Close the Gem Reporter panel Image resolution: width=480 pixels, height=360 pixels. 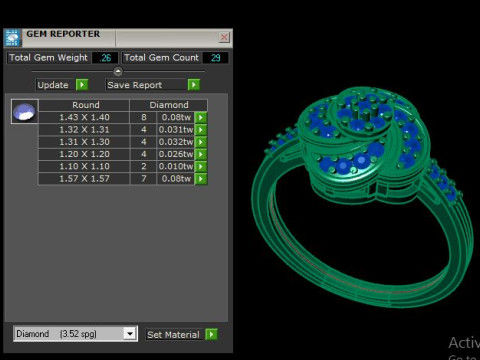[224, 37]
